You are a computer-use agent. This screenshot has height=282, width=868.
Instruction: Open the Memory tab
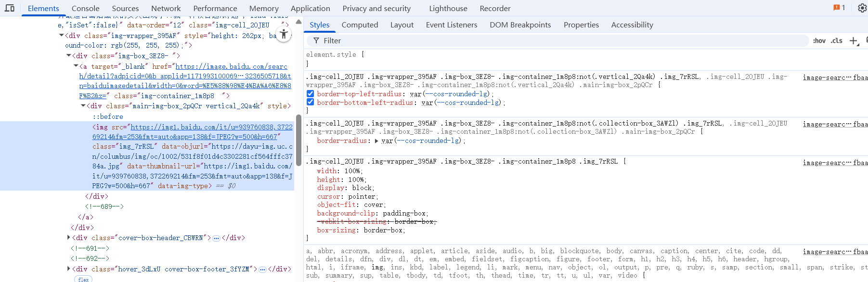pyautogui.click(x=264, y=8)
